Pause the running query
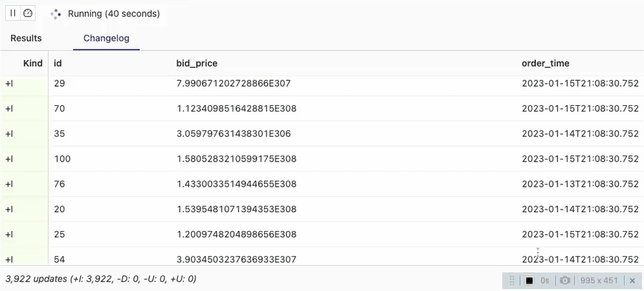 point(13,13)
